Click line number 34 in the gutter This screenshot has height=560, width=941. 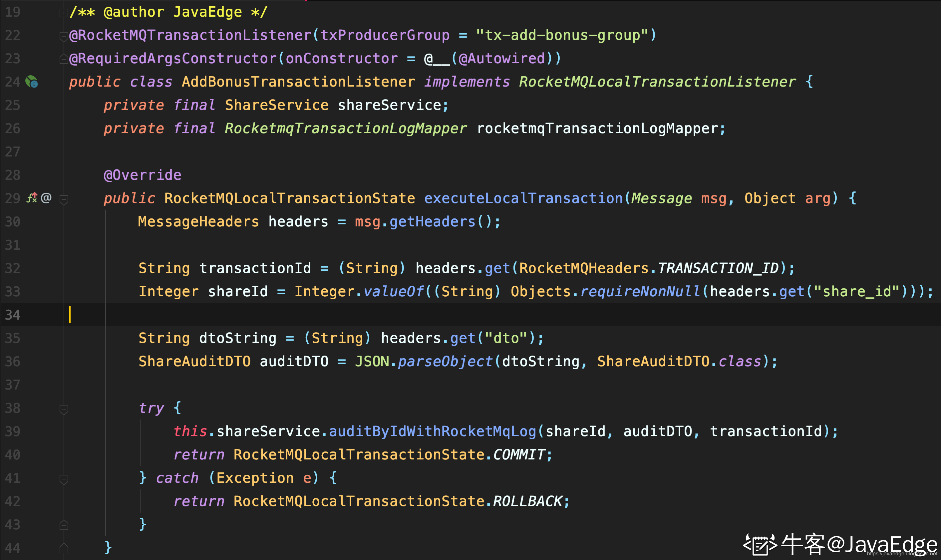[12, 315]
